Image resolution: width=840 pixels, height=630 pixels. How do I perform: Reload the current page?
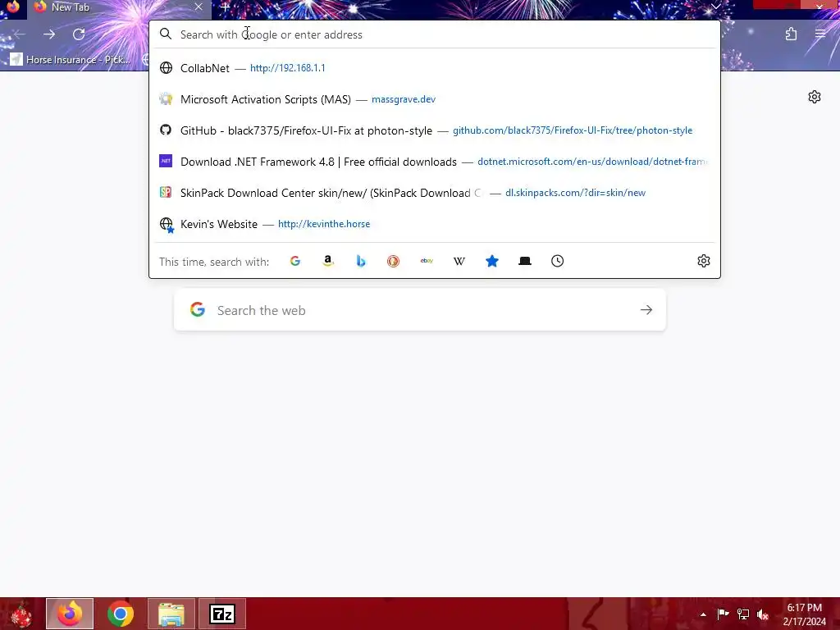79,34
